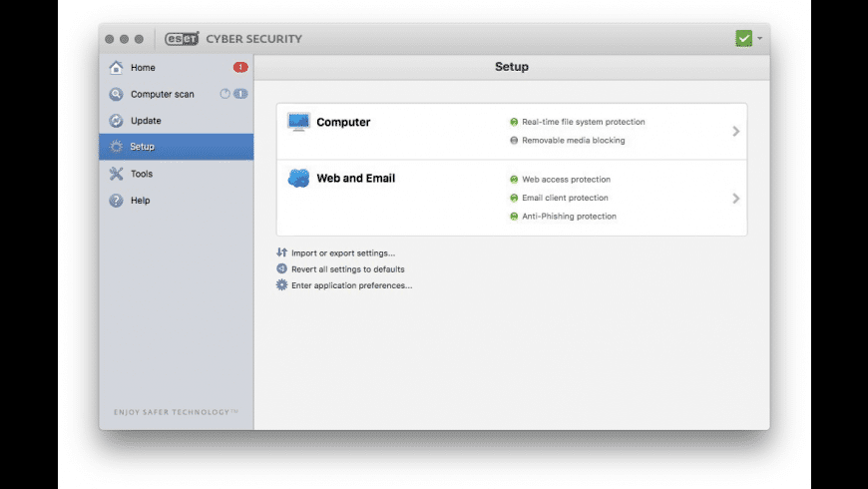868x489 pixels.
Task: Go to the Update section
Action: tap(176, 120)
